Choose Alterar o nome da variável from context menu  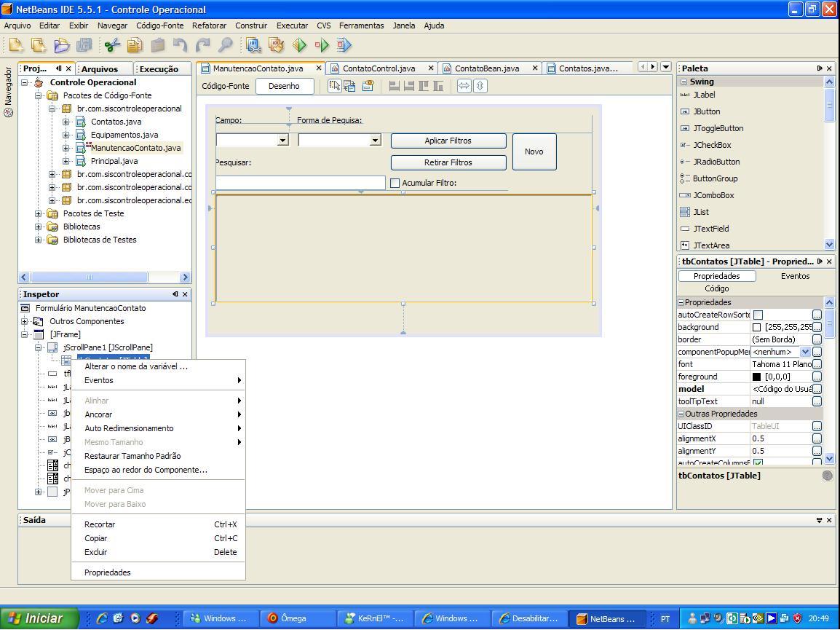click(x=136, y=367)
